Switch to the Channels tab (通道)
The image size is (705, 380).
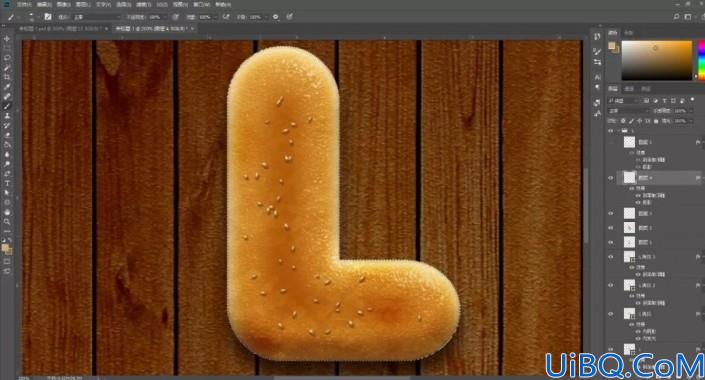click(629, 89)
